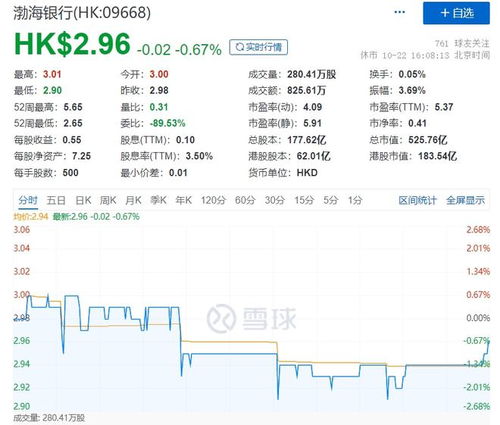Screen dimensions: 500x425
Task: Select the 60分 interval tab
Action: tap(245, 200)
